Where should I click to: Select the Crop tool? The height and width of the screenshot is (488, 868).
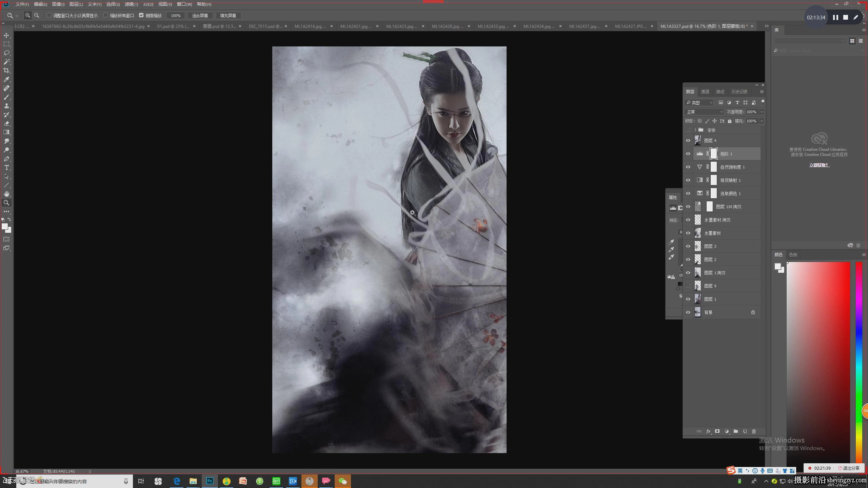(6, 70)
